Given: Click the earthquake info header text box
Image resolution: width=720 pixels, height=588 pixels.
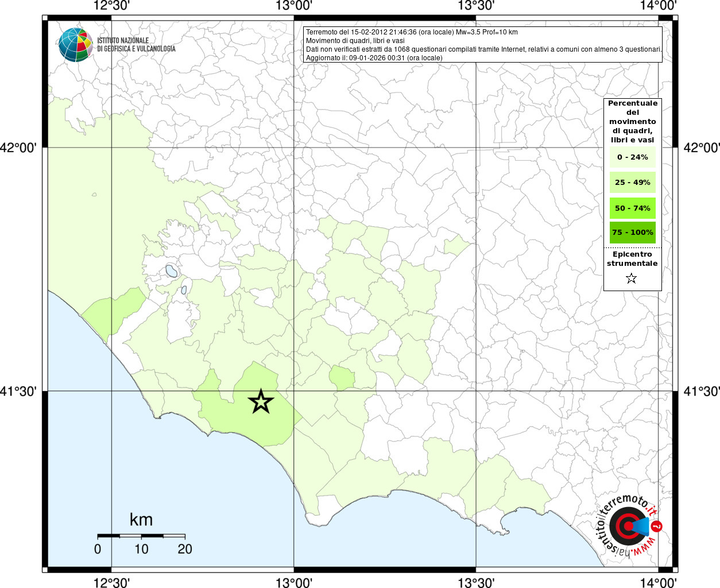Looking at the screenshot, I should coord(482,45).
